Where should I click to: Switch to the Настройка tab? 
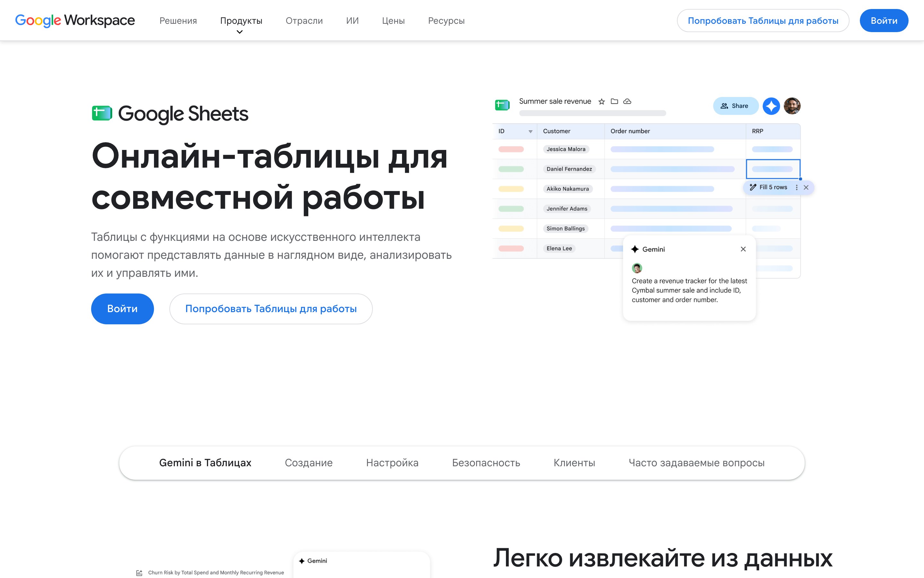[x=392, y=462]
